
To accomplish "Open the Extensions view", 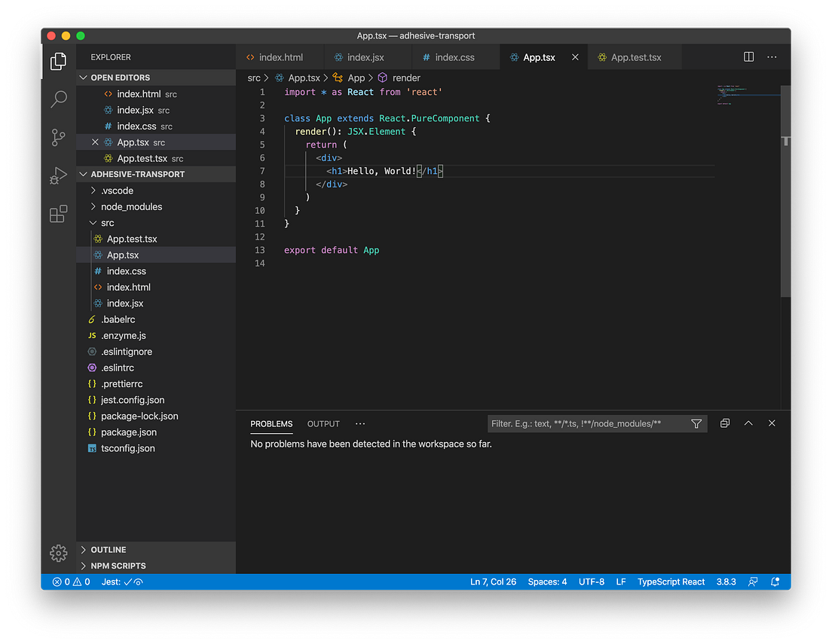I will [58, 214].
